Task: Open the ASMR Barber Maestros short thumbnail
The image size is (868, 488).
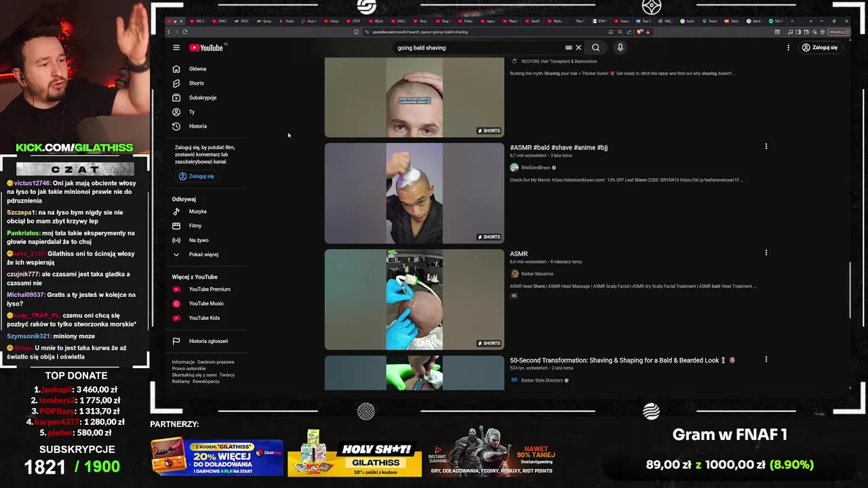Action: (x=414, y=300)
